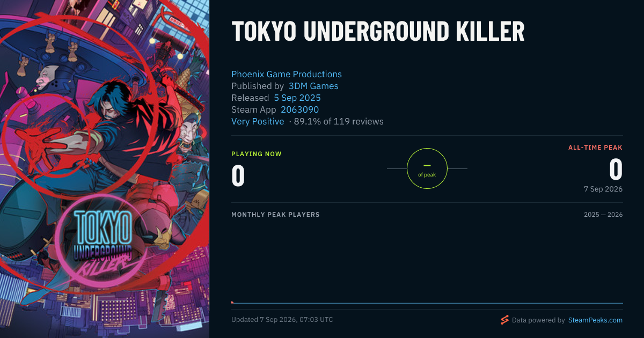Click the Playing Now count value
Image resolution: width=644 pixels, height=338 pixels.
click(238, 176)
